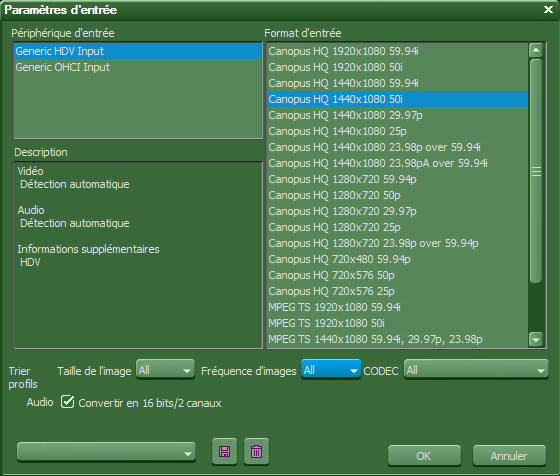
Task: Click the Annuler button
Action: 509,456
